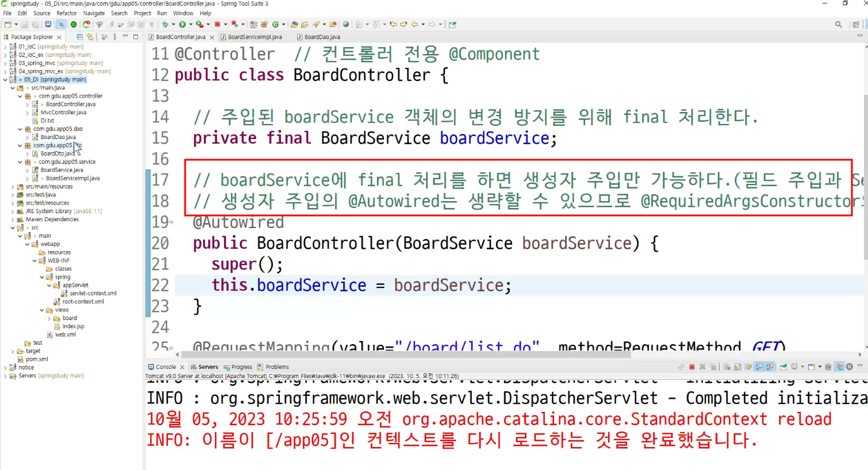Minimize the Package Explorer panel
Screen dimensions: 868x470
pyautogui.click(x=125, y=36)
